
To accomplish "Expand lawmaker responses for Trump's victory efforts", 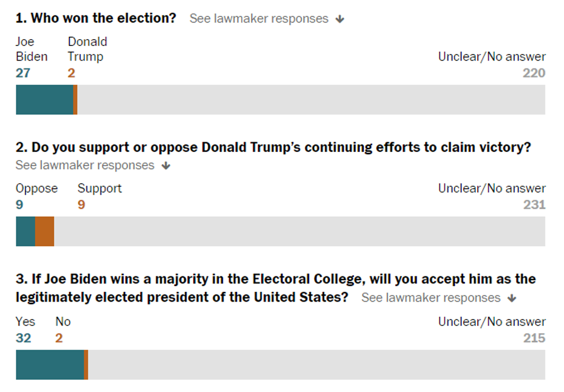I will coord(85,166).
